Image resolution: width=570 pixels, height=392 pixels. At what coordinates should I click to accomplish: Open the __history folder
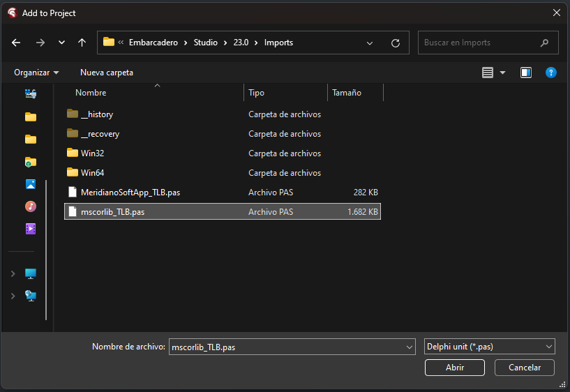click(223, 114)
